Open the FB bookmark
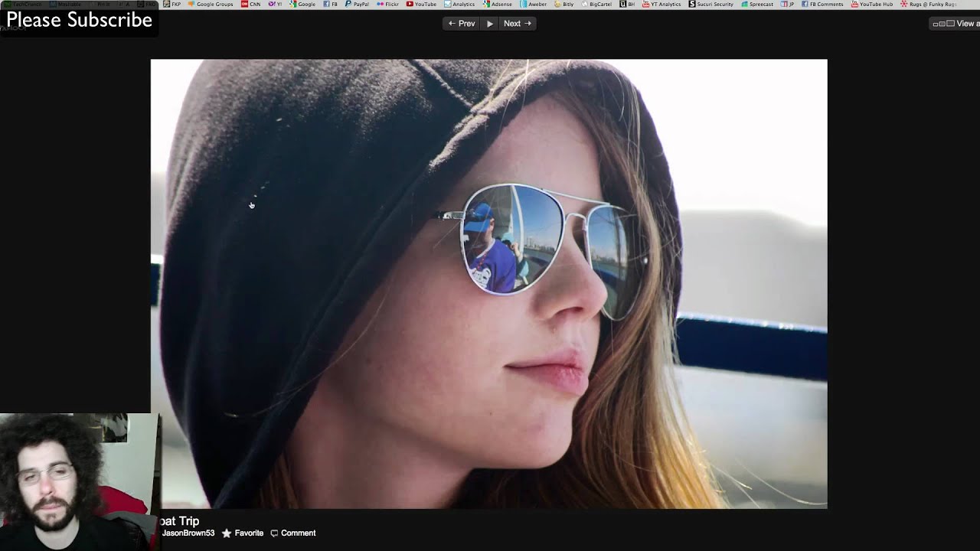 (x=331, y=4)
